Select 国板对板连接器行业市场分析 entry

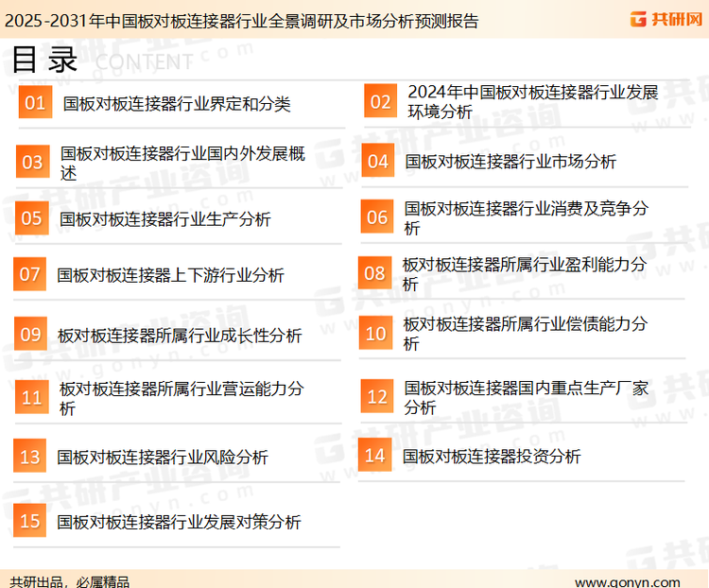(510, 162)
